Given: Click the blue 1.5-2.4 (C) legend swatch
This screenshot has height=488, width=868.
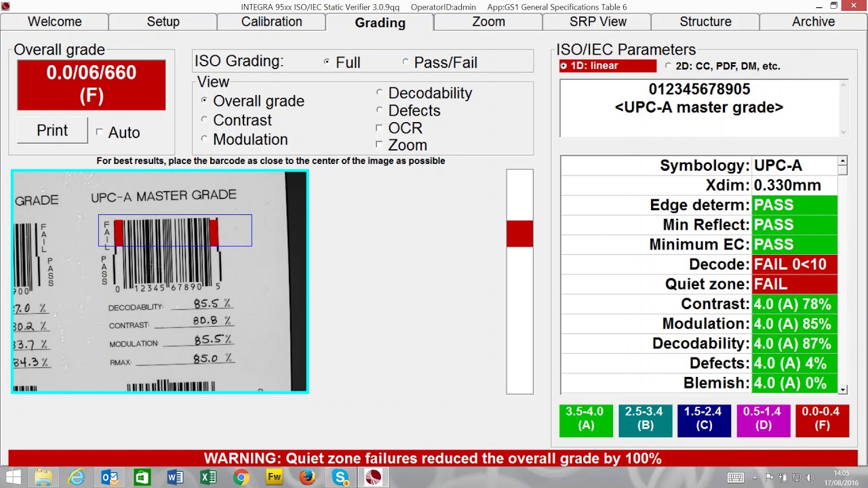Looking at the screenshot, I should (704, 420).
